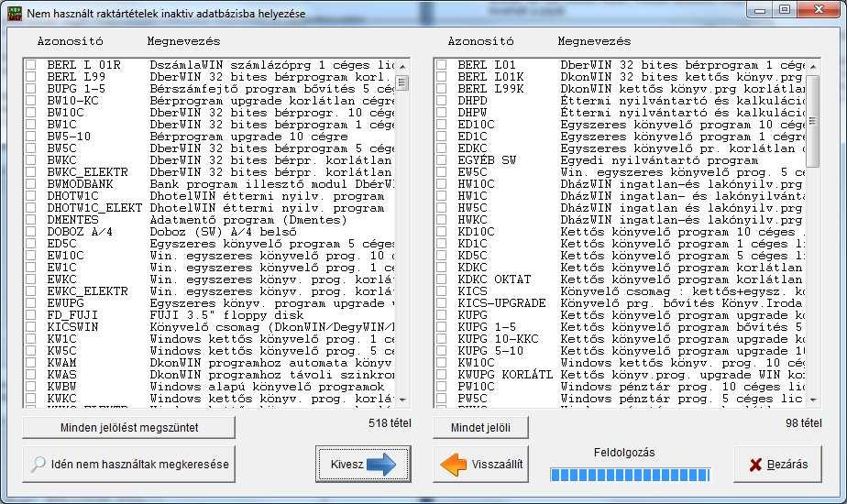Click left list scroll down arrow
This screenshot has width=847, height=504.
pos(401,400)
